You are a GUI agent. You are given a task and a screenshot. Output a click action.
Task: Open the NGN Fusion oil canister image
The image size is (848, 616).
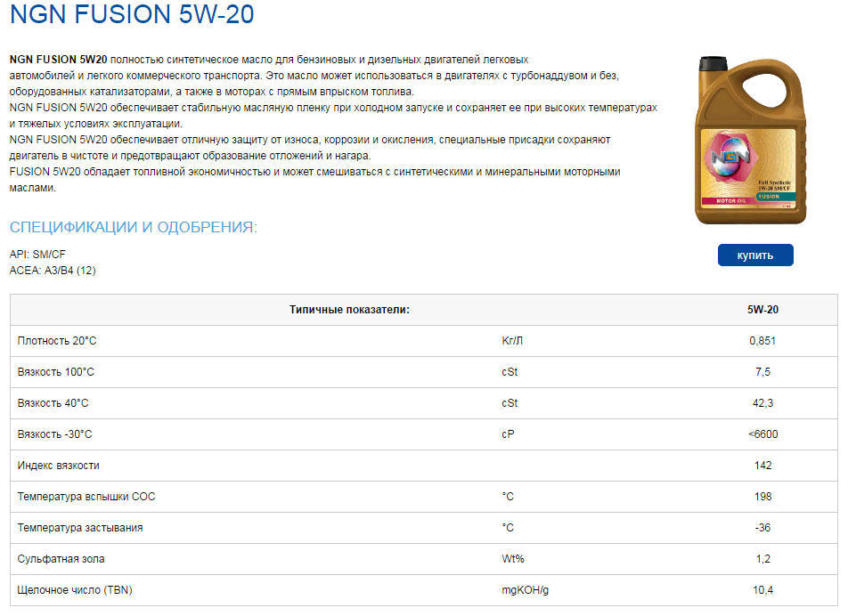click(x=751, y=141)
